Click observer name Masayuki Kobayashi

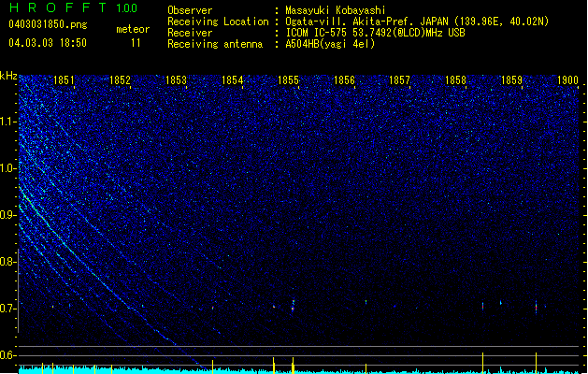[336, 10]
